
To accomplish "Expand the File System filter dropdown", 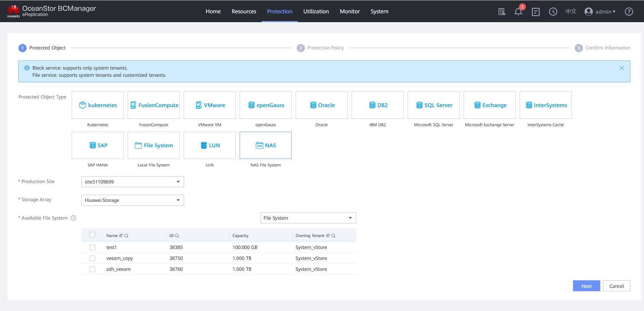I will (x=308, y=218).
